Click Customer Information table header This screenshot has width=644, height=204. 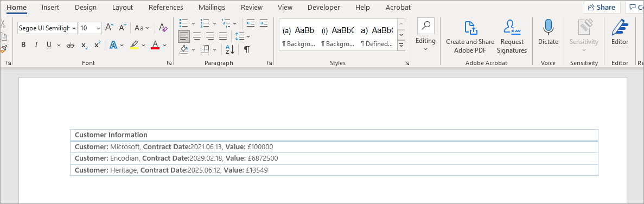point(334,135)
